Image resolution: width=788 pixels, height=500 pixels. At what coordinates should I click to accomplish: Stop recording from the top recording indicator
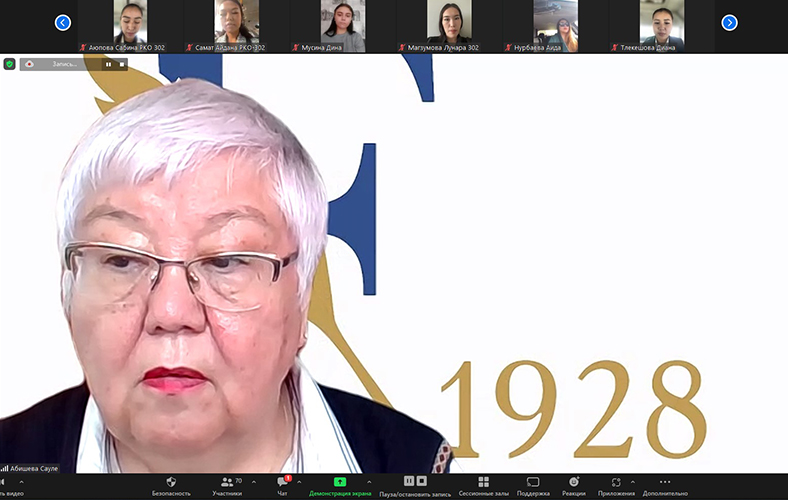click(x=122, y=64)
